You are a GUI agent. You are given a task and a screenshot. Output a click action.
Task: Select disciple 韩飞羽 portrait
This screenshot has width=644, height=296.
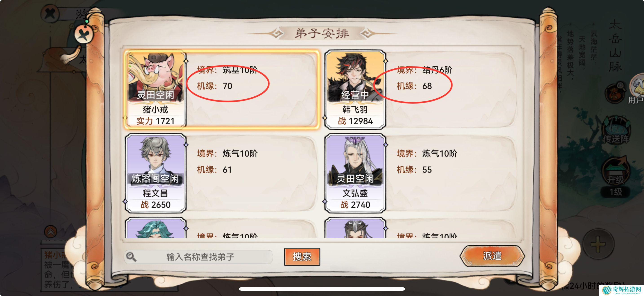coord(355,89)
